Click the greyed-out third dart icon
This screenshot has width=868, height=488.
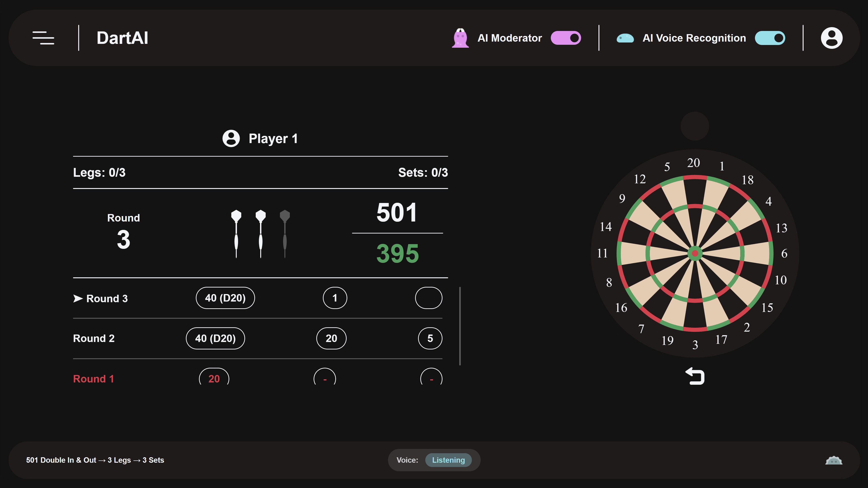click(285, 234)
